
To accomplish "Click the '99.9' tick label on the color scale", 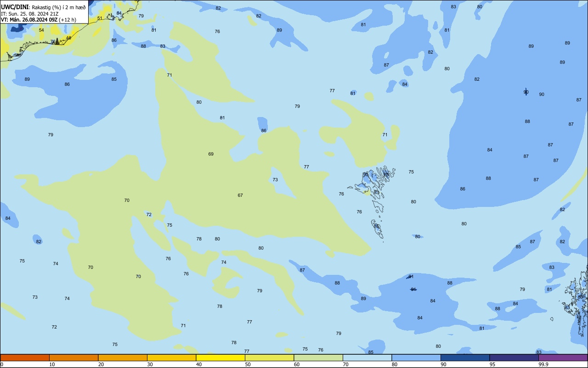I will pos(543,364).
